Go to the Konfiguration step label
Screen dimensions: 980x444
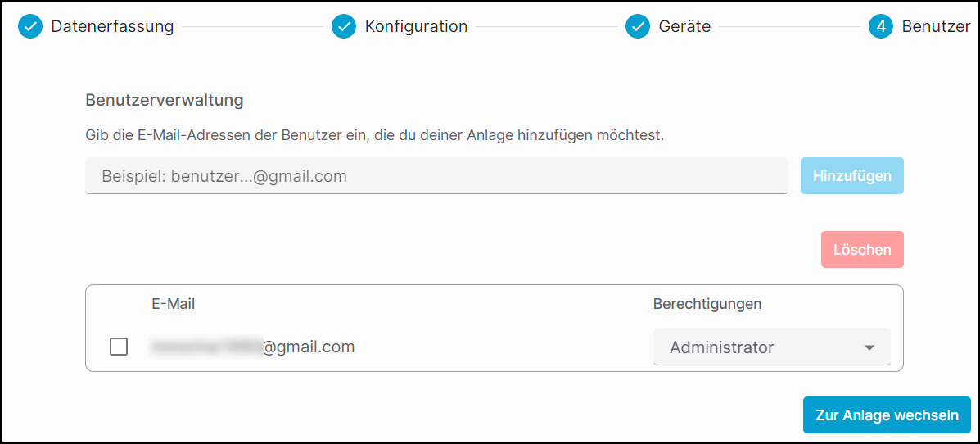click(416, 27)
